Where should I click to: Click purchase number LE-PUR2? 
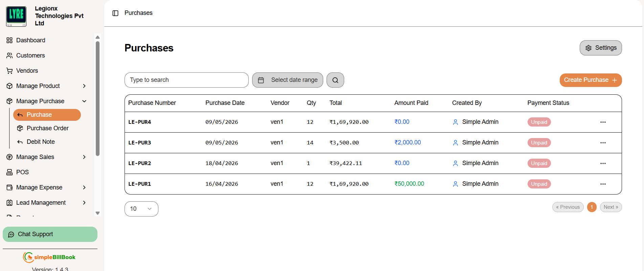[x=140, y=163]
